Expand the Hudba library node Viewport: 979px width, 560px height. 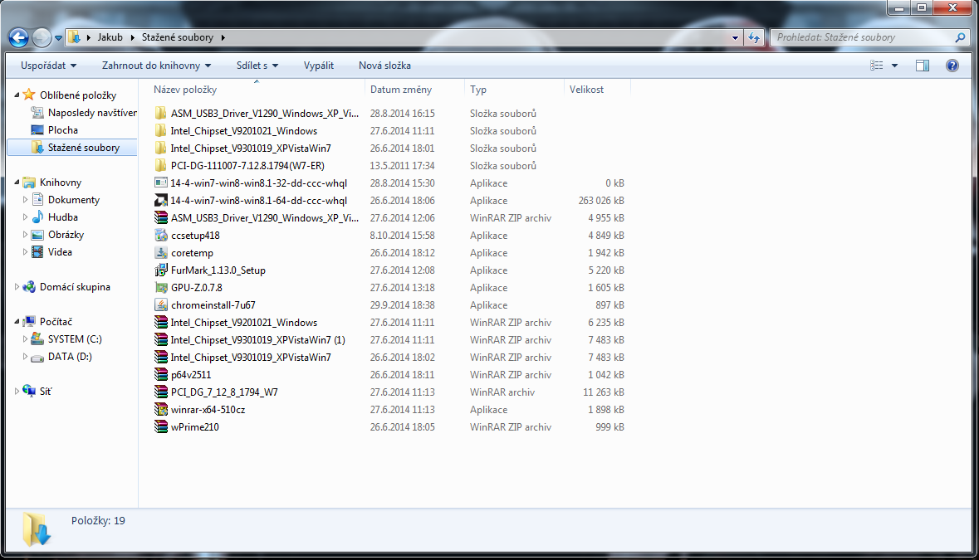pyautogui.click(x=25, y=217)
